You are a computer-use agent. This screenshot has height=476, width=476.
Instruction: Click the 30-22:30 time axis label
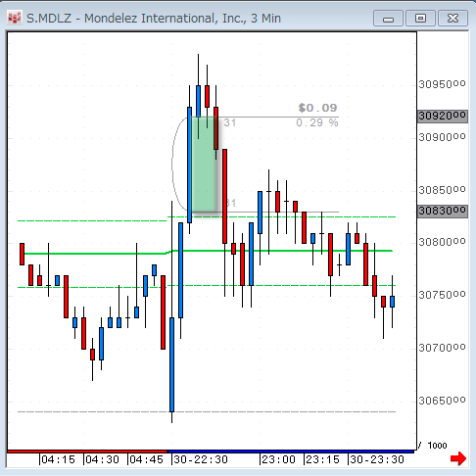point(201,459)
